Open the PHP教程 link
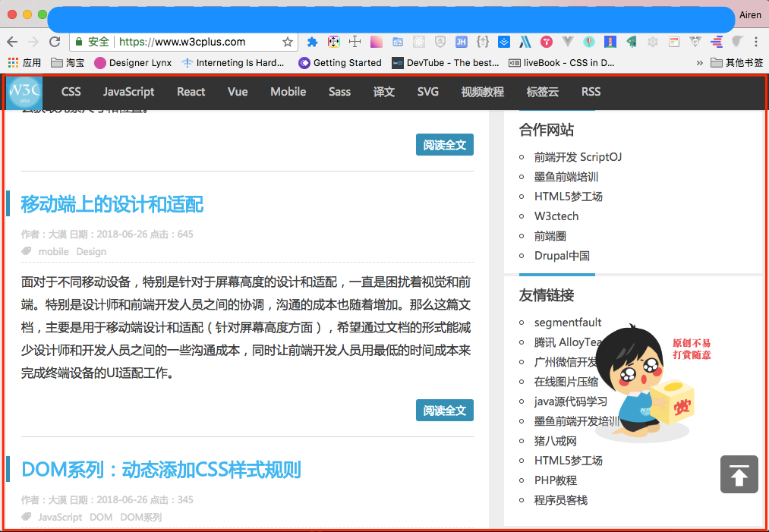 tap(555, 480)
